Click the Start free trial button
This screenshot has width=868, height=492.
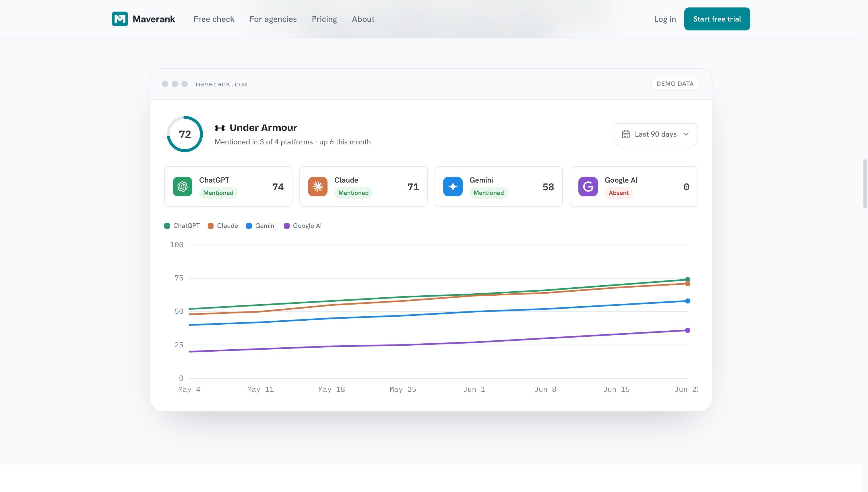[717, 19]
